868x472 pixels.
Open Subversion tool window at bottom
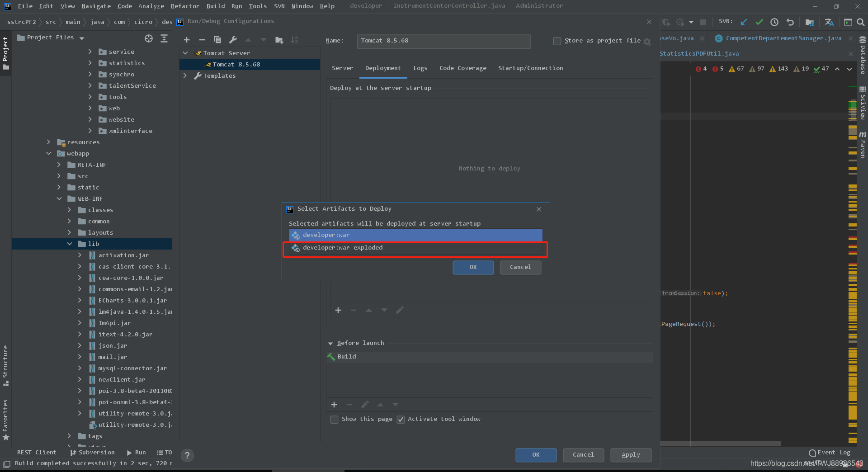point(93,453)
